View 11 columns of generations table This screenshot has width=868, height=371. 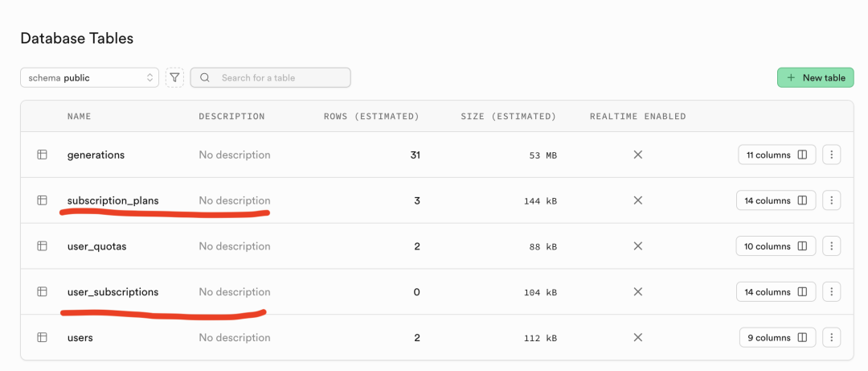point(776,155)
